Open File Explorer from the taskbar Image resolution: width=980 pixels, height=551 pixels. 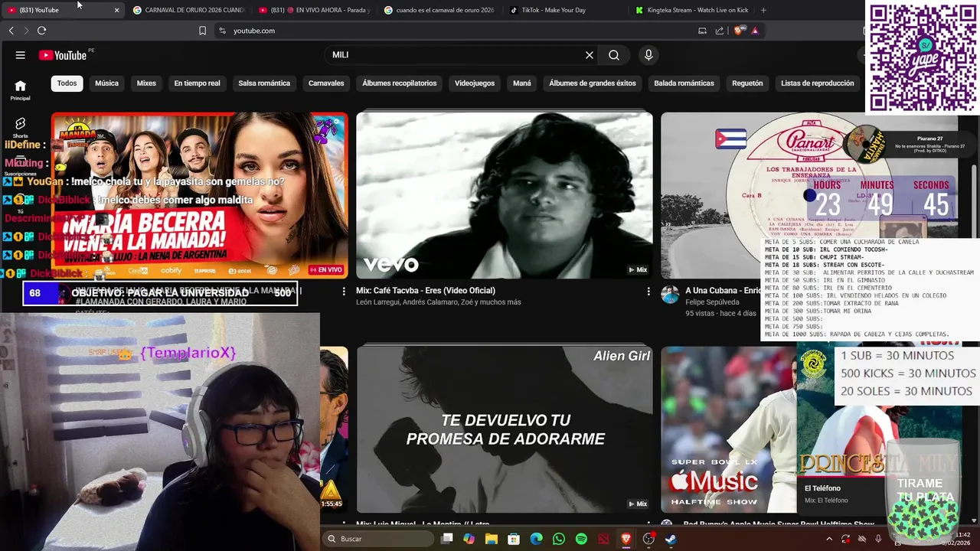click(x=492, y=539)
